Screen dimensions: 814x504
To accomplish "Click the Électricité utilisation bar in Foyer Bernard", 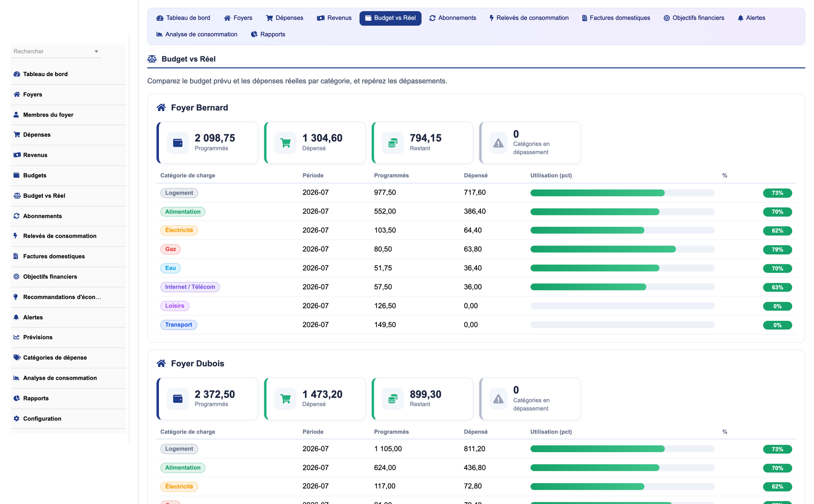I will click(x=622, y=230).
